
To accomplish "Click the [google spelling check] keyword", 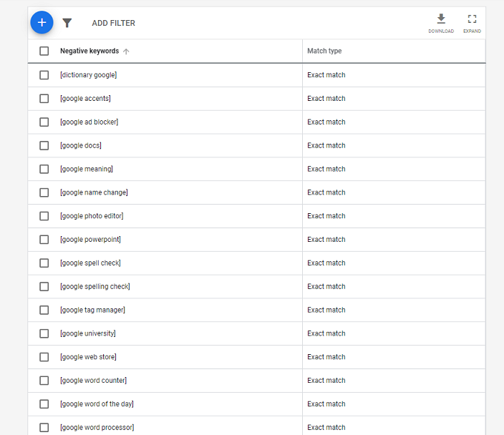I will [x=95, y=287].
